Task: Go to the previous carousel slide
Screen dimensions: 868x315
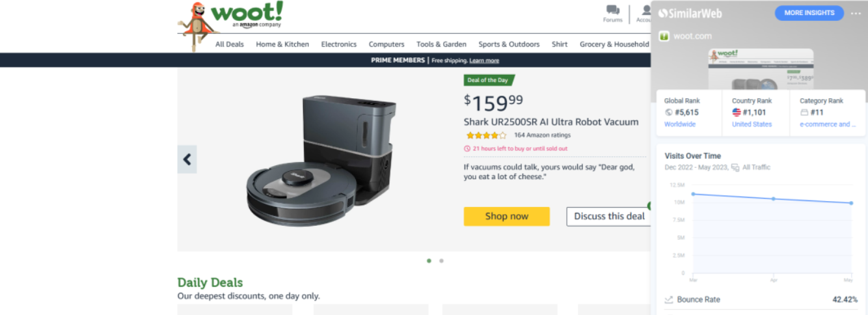Action: 187,159
